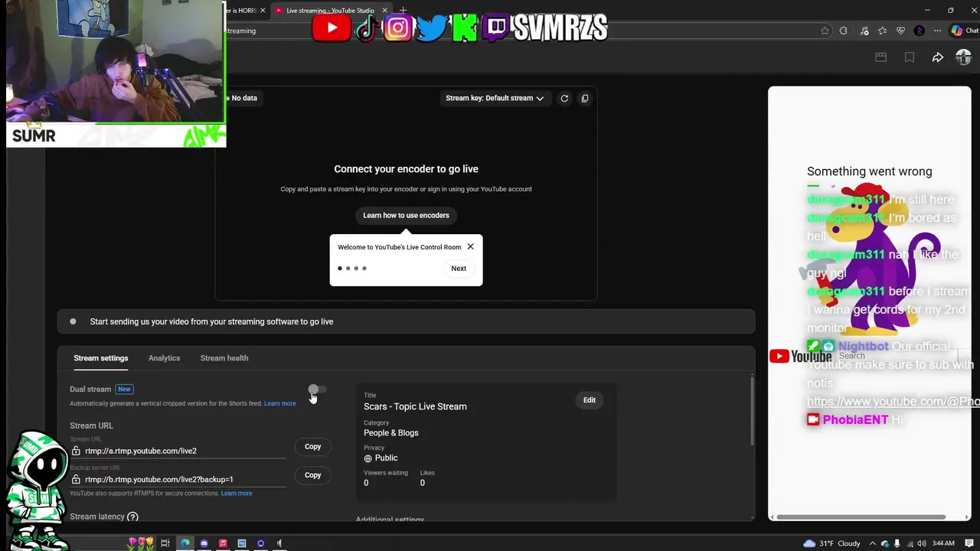Open browser extensions puzzle icon

coord(844,31)
